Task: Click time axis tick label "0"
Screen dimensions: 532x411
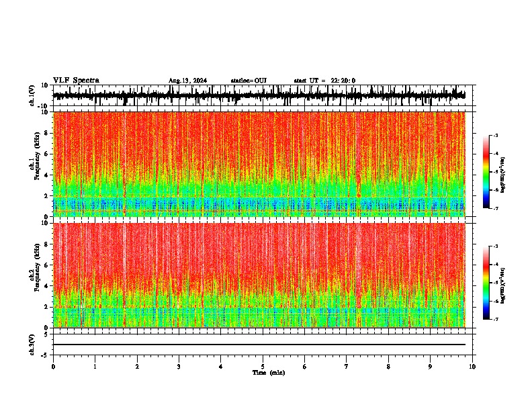Action: point(53,367)
